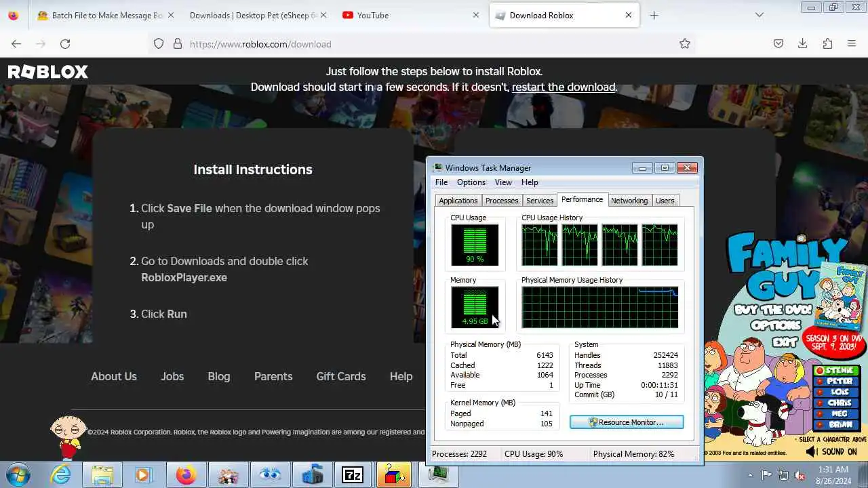Screen dimensions: 868x488
Task: Click the Stewie desktop pet
Action: (x=68, y=437)
